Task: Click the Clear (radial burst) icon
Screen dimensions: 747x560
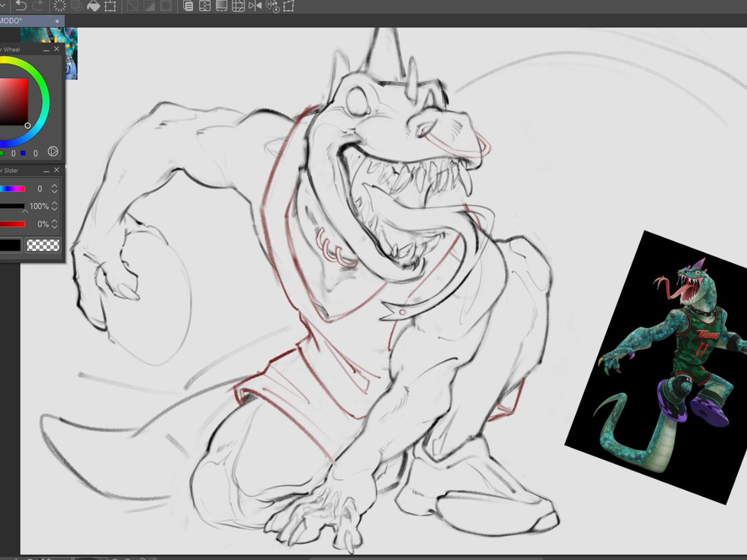Action: click(x=60, y=6)
